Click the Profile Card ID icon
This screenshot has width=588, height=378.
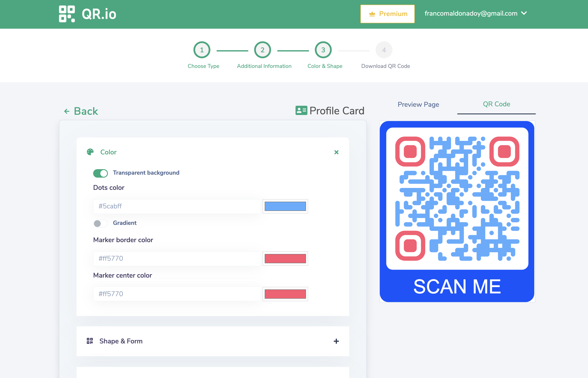click(x=301, y=111)
